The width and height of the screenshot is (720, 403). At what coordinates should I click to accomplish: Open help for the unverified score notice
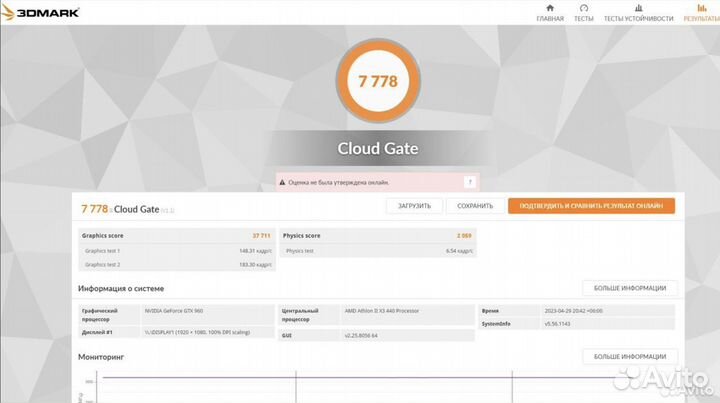click(x=470, y=182)
